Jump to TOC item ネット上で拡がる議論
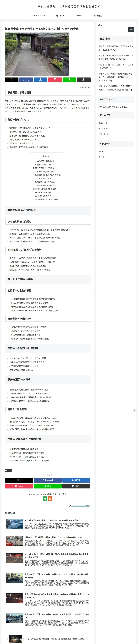This screenshot has width=138, height=644. [44, 179]
